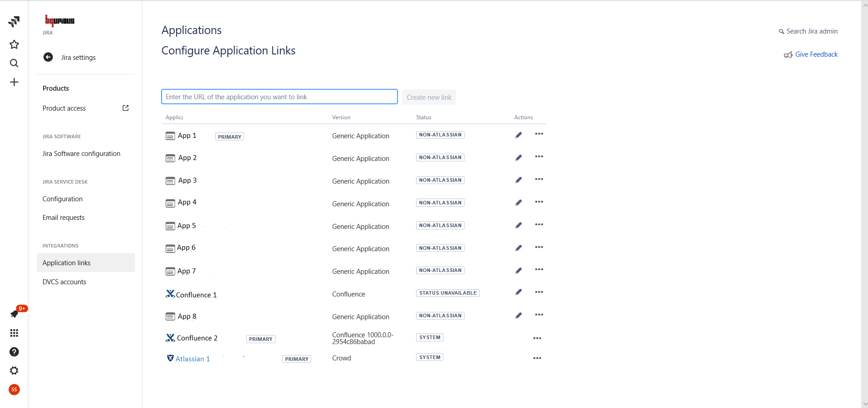Open the Jira home logo icon

click(14, 21)
